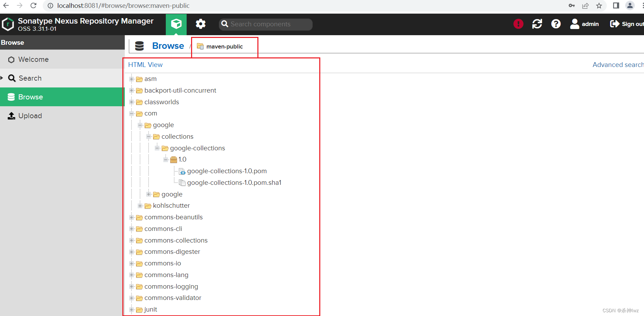Select the commons-validator folder

pyautogui.click(x=173, y=298)
